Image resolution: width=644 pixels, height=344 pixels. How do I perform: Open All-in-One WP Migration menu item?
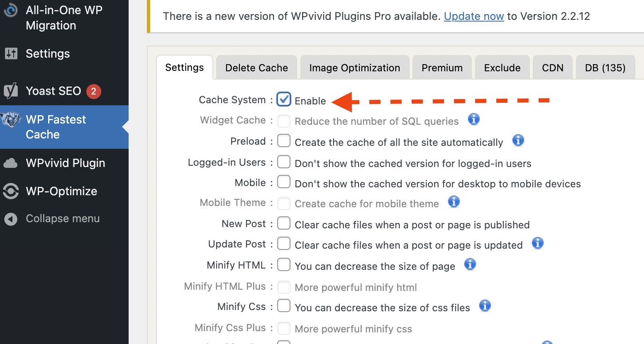pyautogui.click(x=64, y=18)
